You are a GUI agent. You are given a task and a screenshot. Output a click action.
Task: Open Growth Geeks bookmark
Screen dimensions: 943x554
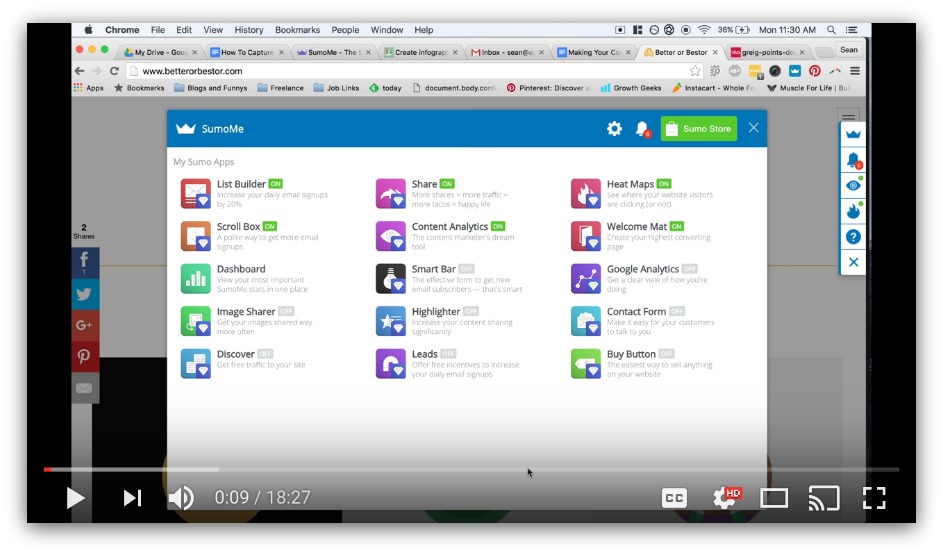[x=631, y=88]
